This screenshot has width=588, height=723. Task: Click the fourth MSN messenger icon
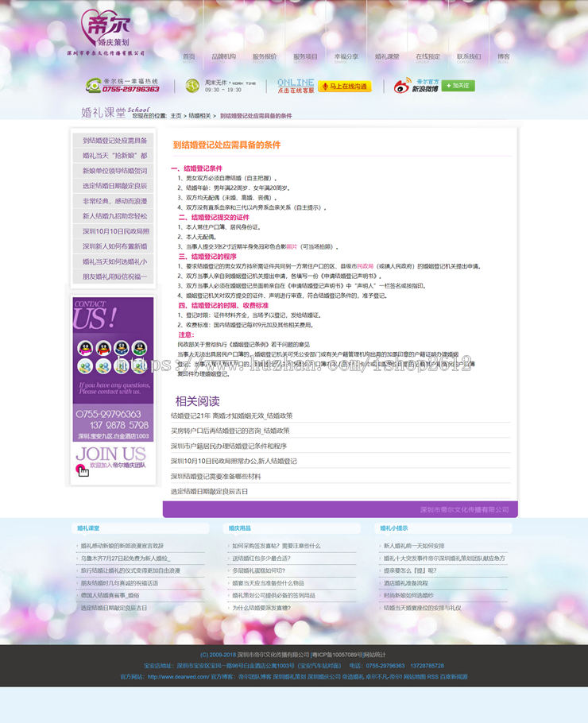coord(139,366)
